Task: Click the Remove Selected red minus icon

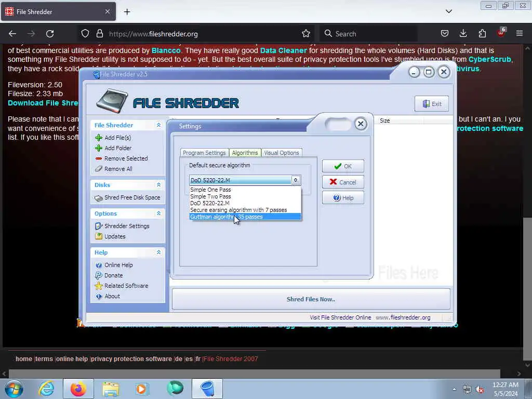Action: point(99,158)
